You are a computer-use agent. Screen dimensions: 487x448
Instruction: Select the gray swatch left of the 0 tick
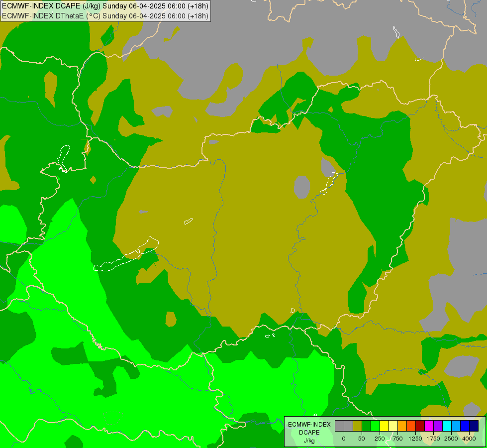click(339, 426)
